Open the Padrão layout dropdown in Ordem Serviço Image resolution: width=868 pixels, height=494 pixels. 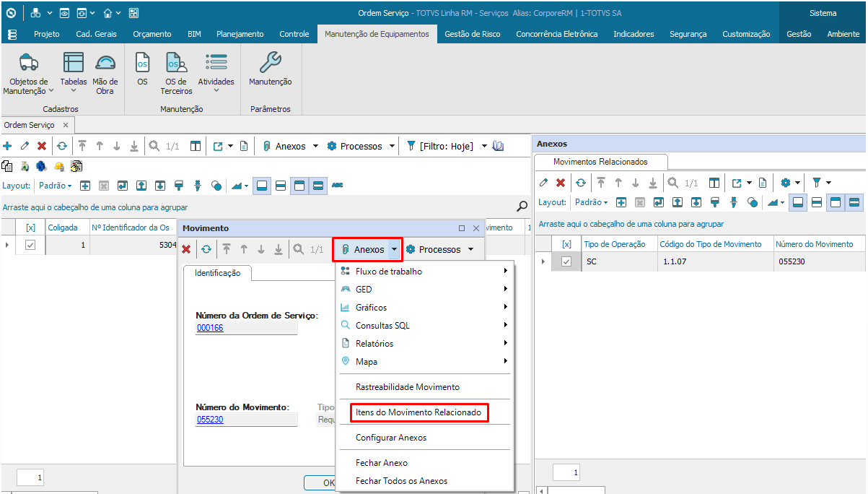pos(56,186)
